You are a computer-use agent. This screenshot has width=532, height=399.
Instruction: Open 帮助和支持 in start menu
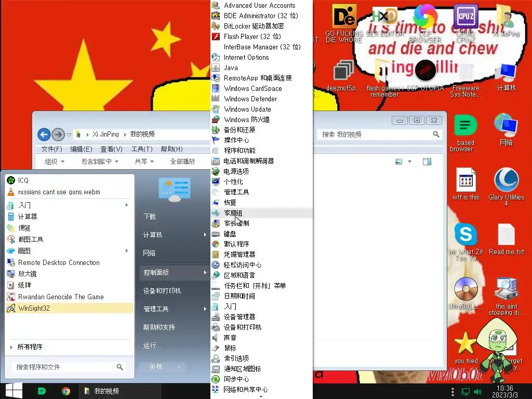175,327
